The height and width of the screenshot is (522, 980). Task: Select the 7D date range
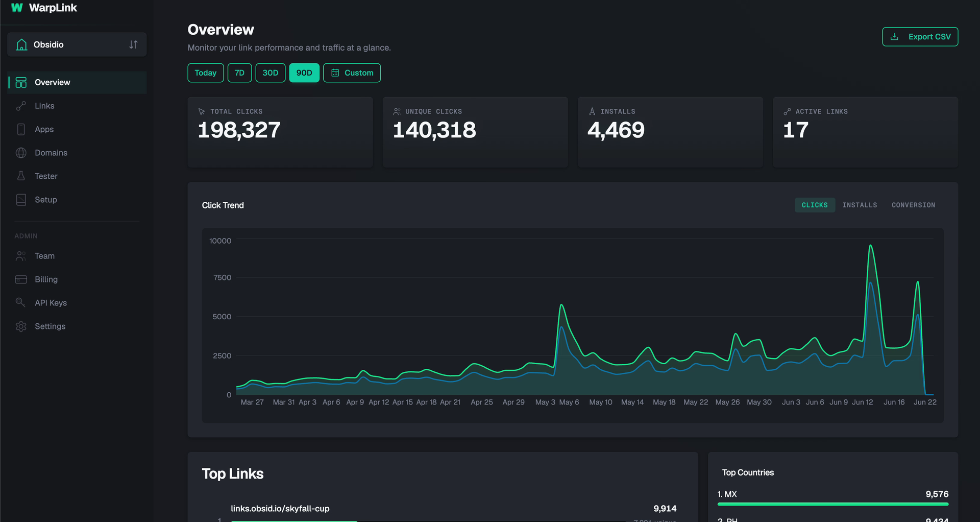coord(239,73)
